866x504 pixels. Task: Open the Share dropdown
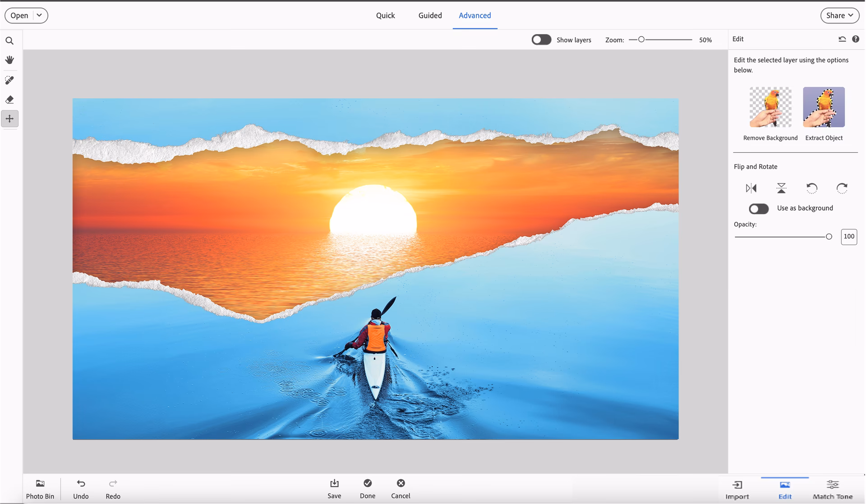(839, 15)
